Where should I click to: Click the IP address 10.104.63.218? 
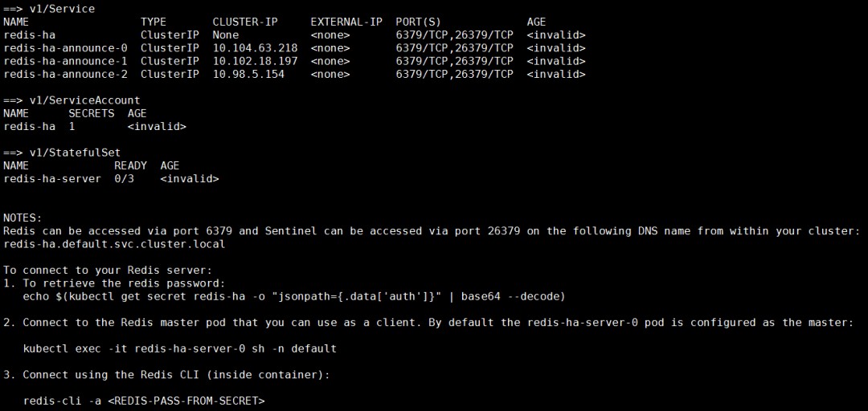coord(255,48)
